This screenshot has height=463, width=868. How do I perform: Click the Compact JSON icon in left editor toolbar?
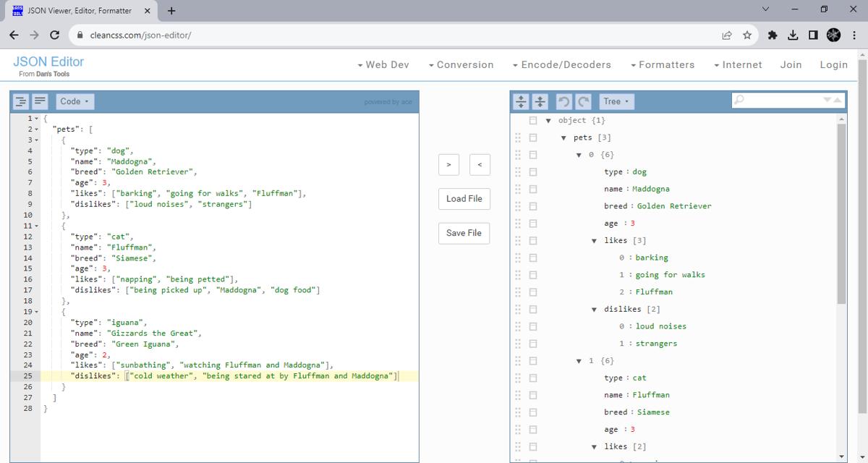[x=39, y=101]
